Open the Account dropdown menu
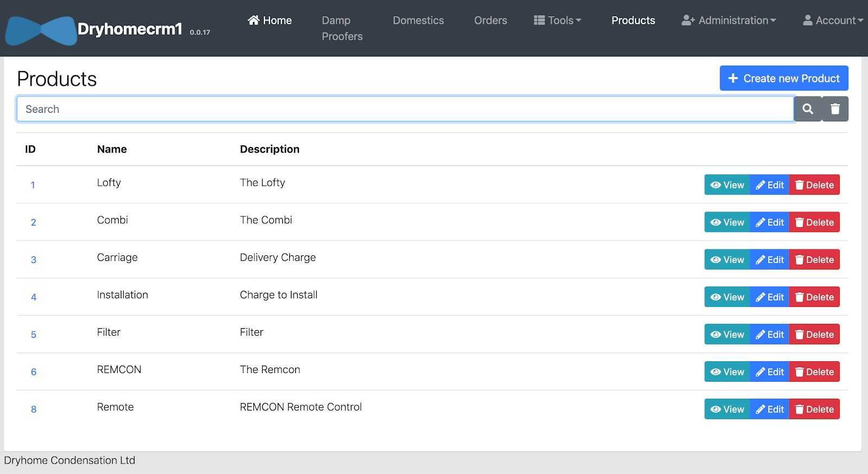 (x=832, y=21)
